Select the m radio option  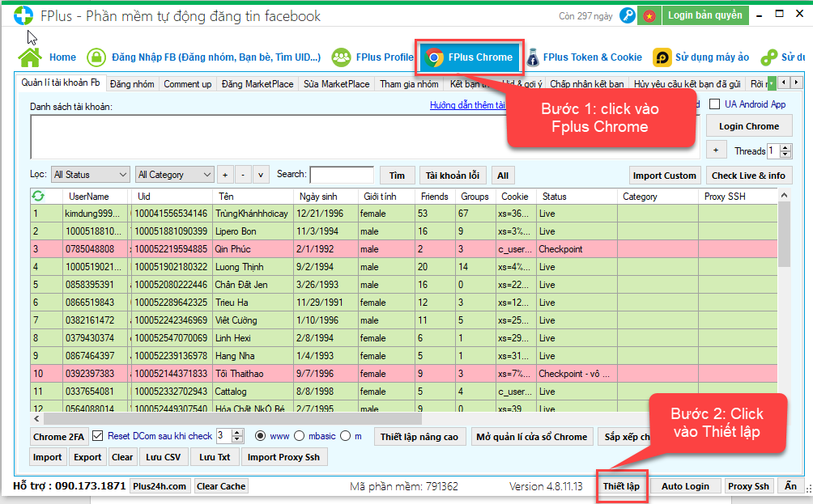[345, 436]
